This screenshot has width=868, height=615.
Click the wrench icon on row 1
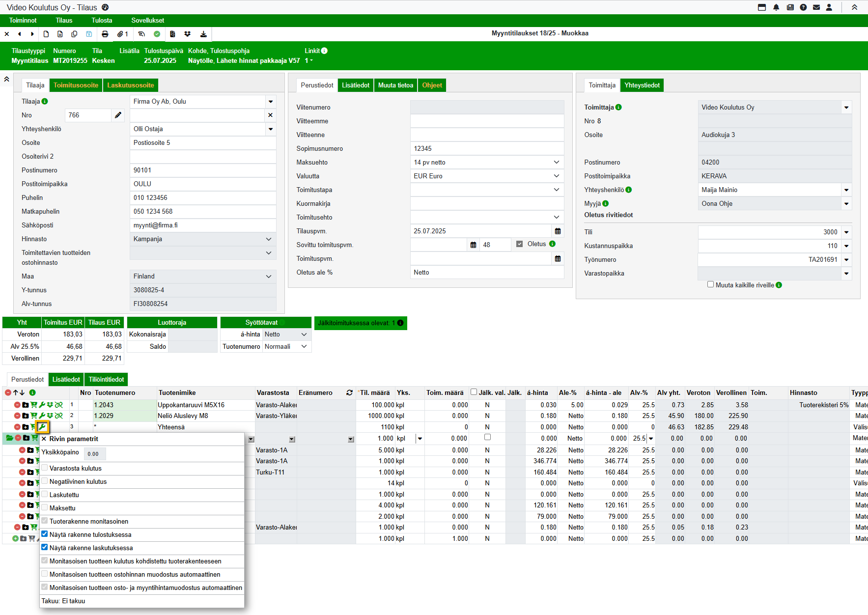tap(42, 405)
